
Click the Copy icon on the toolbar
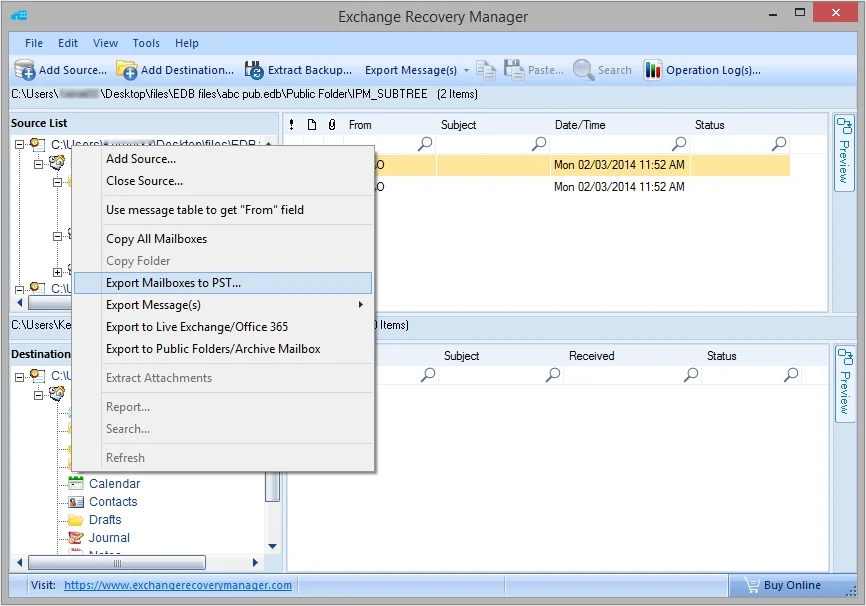point(486,70)
